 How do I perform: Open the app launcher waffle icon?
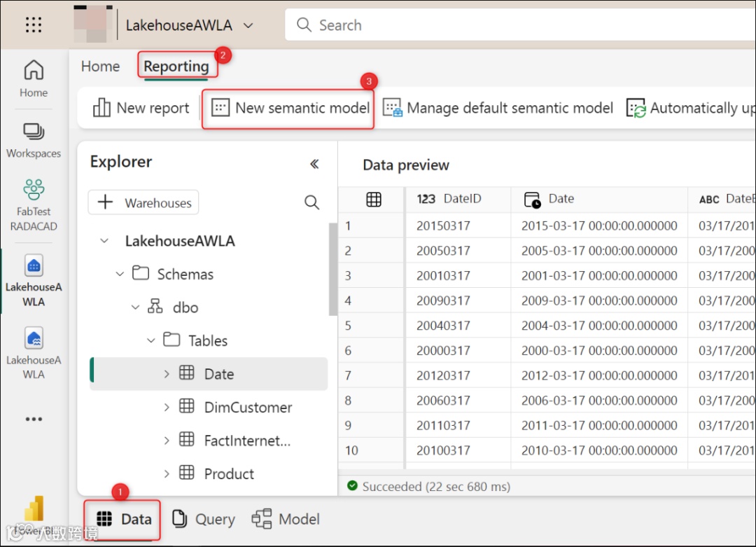click(x=34, y=25)
